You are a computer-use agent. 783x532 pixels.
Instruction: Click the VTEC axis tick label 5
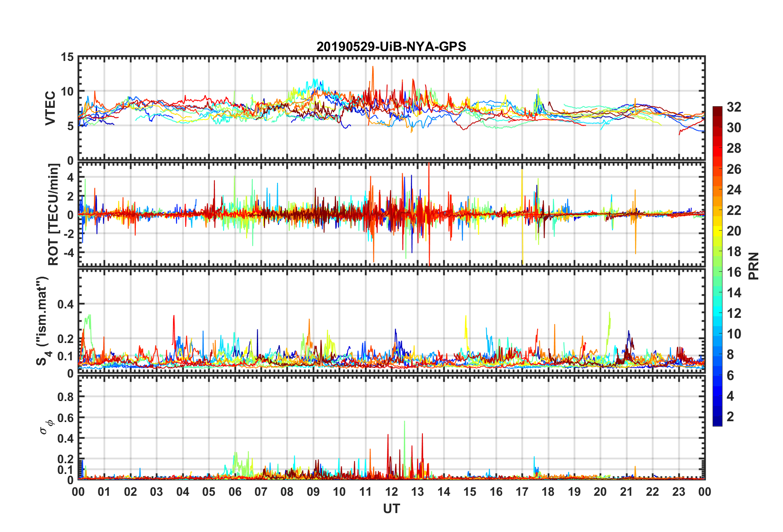coord(70,126)
